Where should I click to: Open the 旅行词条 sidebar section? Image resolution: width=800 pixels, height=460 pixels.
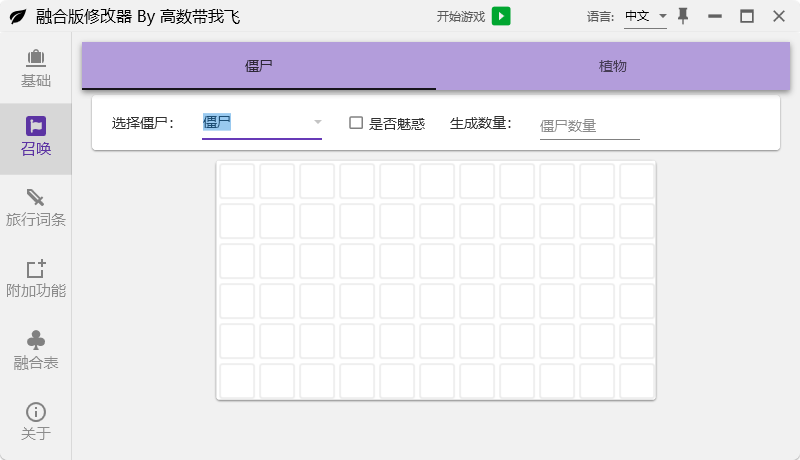[36, 208]
